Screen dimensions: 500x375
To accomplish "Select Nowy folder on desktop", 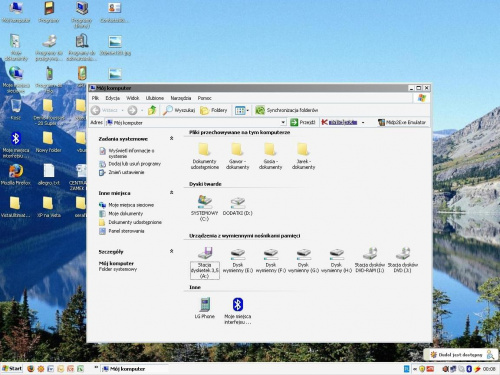I will [x=48, y=142].
